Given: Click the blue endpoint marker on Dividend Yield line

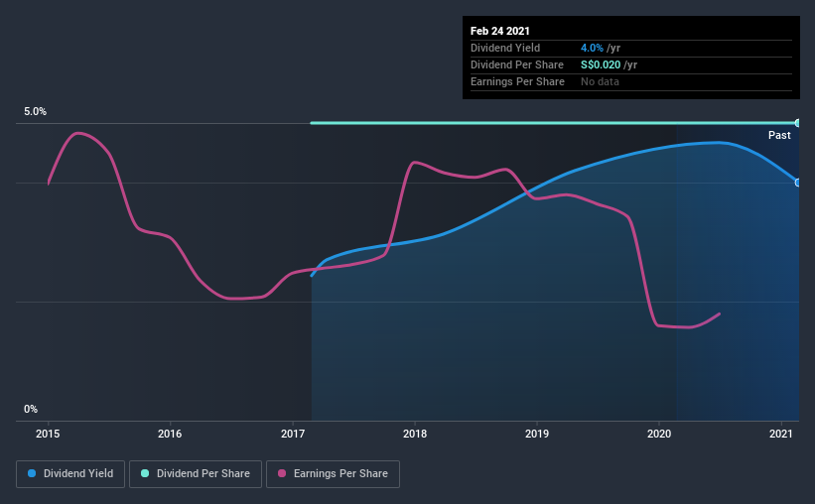Looking at the screenshot, I should point(797,183).
